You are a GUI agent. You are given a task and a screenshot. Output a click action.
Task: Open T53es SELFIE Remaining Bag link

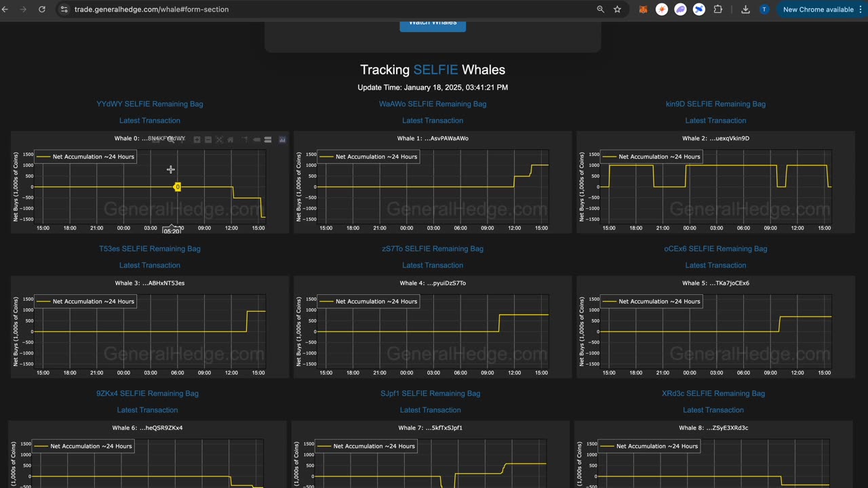coord(150,249)
